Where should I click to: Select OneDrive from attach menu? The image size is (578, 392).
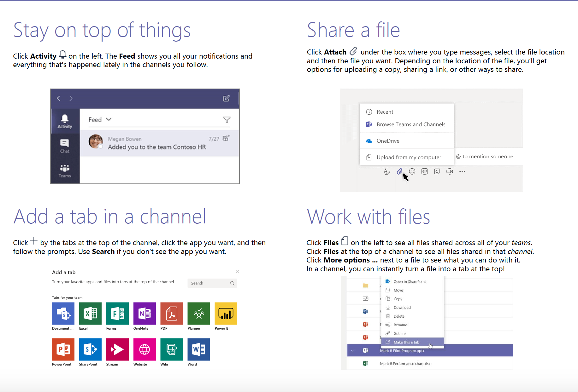click(388, 141)
